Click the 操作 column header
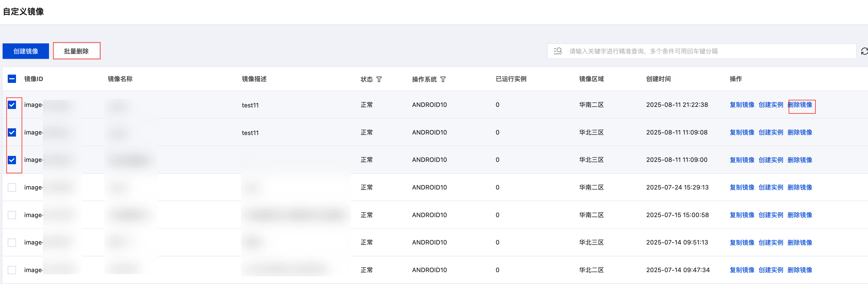Viewport: 868px width, 284px height. [x=735, y=79]
